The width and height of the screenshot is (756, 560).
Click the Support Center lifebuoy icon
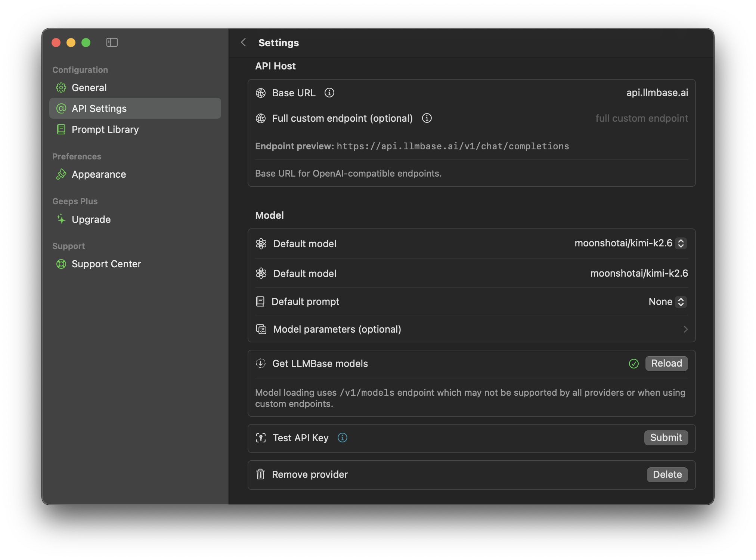tap(61, 264)
